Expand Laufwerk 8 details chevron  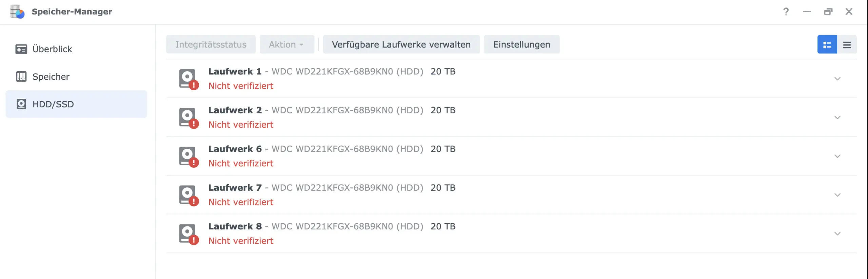837,234
